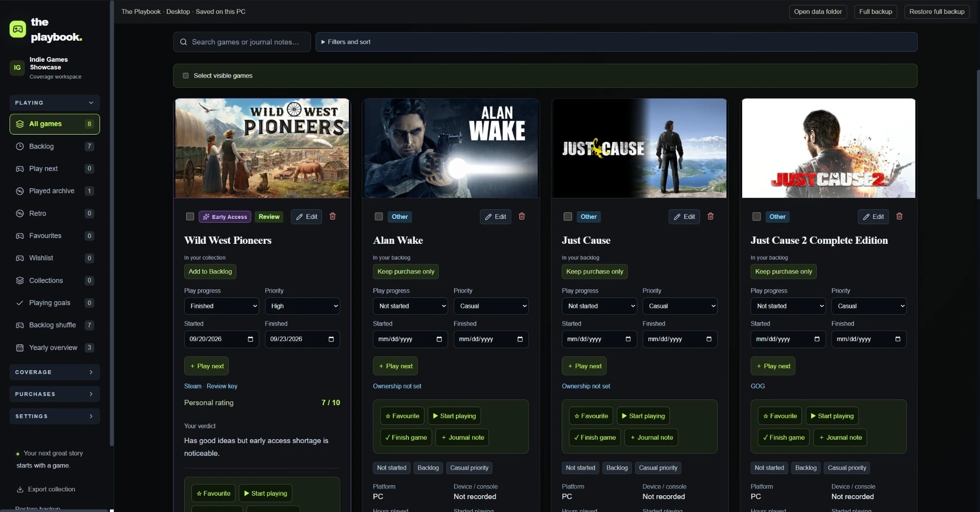Click the Full backup button

[x=876, y=11]
